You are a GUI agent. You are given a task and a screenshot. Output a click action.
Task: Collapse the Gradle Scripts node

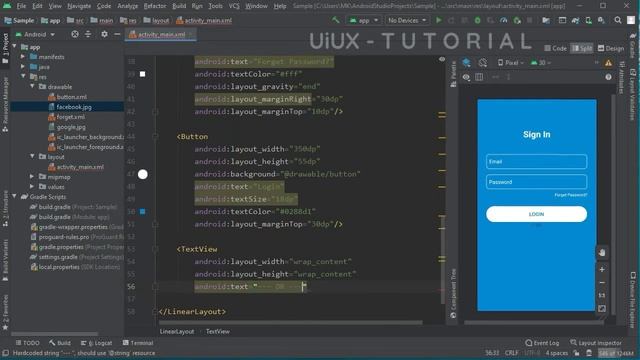coord(15,197)
